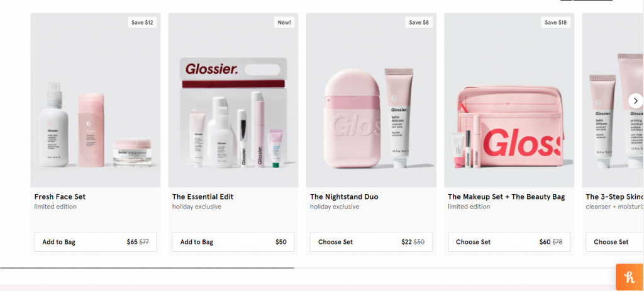
Task: Choose set for The Nightstand Duo
Action: pyautogui.click(x=371, y=242)
